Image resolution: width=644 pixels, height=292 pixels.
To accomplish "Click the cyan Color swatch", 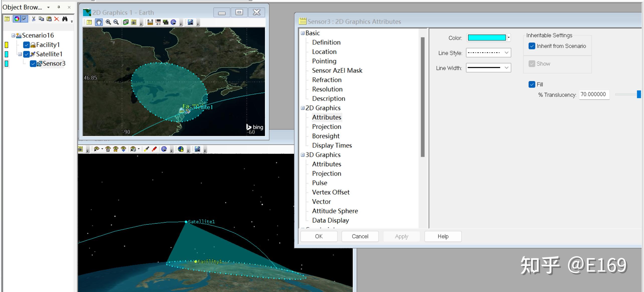I will (x=486, y=38).
